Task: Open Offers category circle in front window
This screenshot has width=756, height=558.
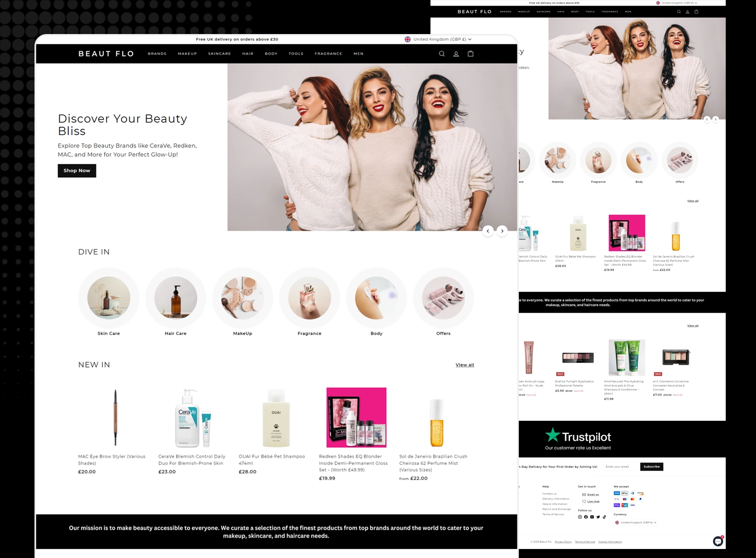Action: tap(443, 298)
